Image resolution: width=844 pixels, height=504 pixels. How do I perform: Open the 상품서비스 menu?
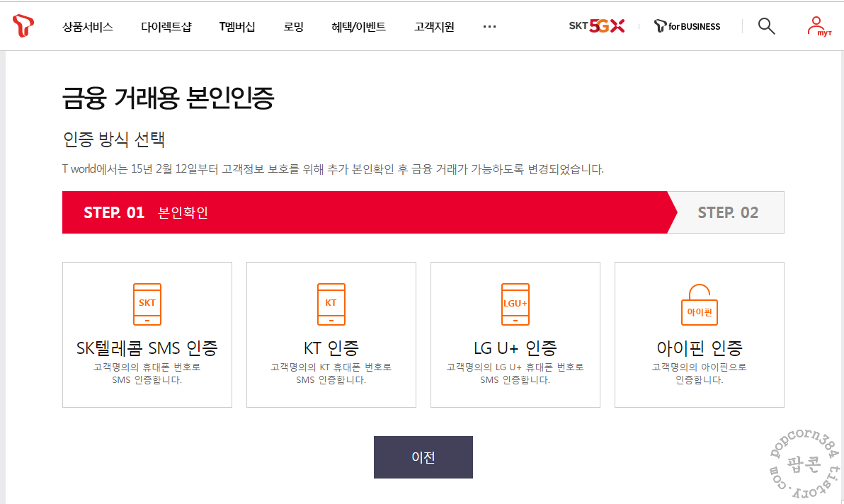pos(87,26)
